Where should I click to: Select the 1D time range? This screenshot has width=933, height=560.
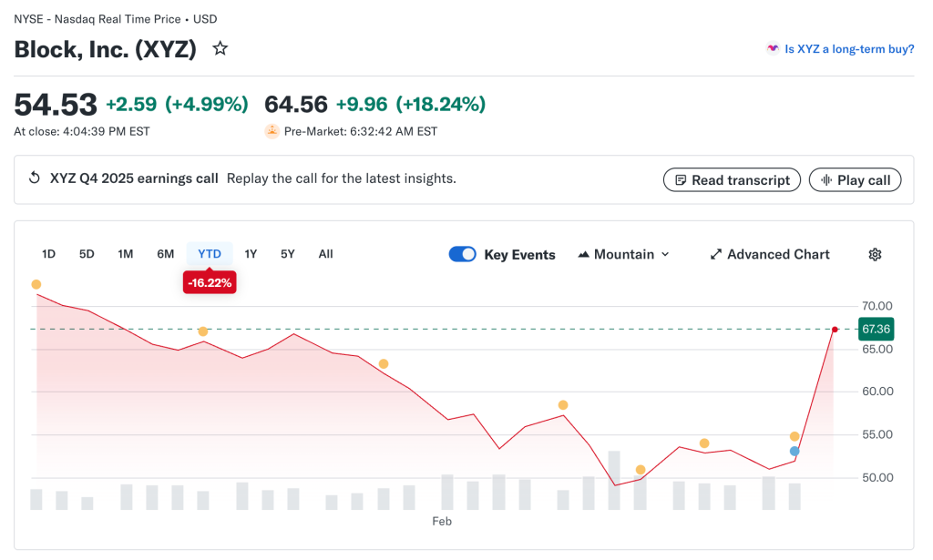tap(49, 254)
